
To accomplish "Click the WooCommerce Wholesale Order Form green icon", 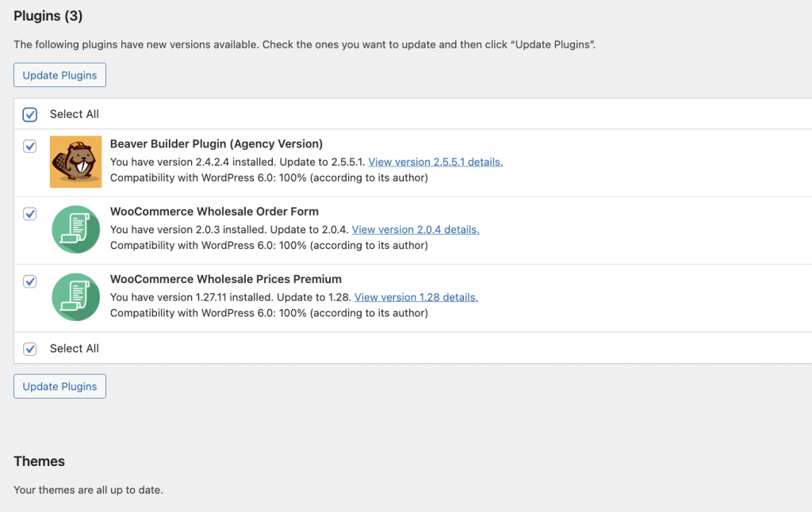I will [x=75, y=229].
